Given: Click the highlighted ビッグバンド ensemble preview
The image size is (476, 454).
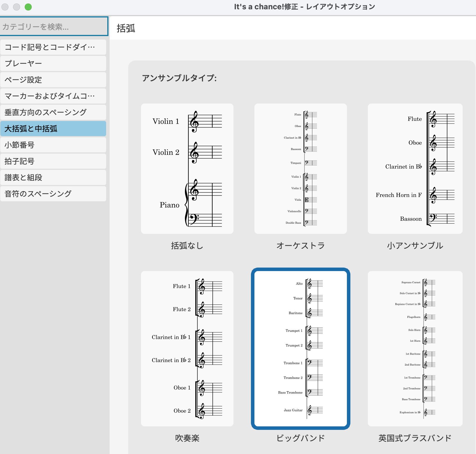Looking at the screenshot, I should [x=300, y=348].
